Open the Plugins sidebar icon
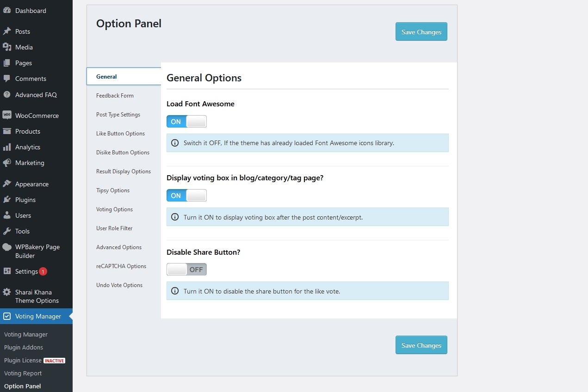 click(x=7, y=200)
